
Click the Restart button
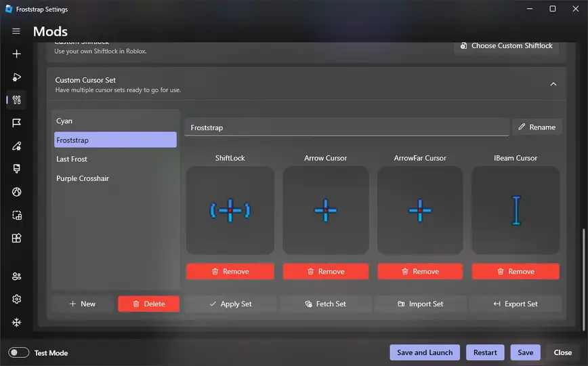tap(485, 352)
